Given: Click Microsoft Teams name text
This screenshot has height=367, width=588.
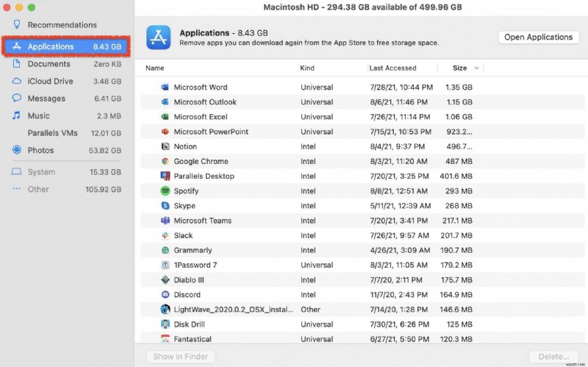Looking at the screenshot, I should [203, 221].
